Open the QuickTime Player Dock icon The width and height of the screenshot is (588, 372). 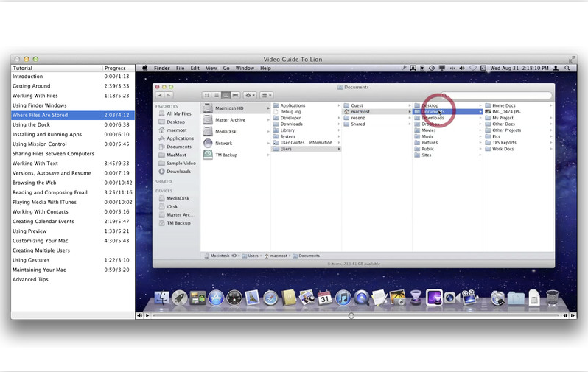tap(362, 298)
